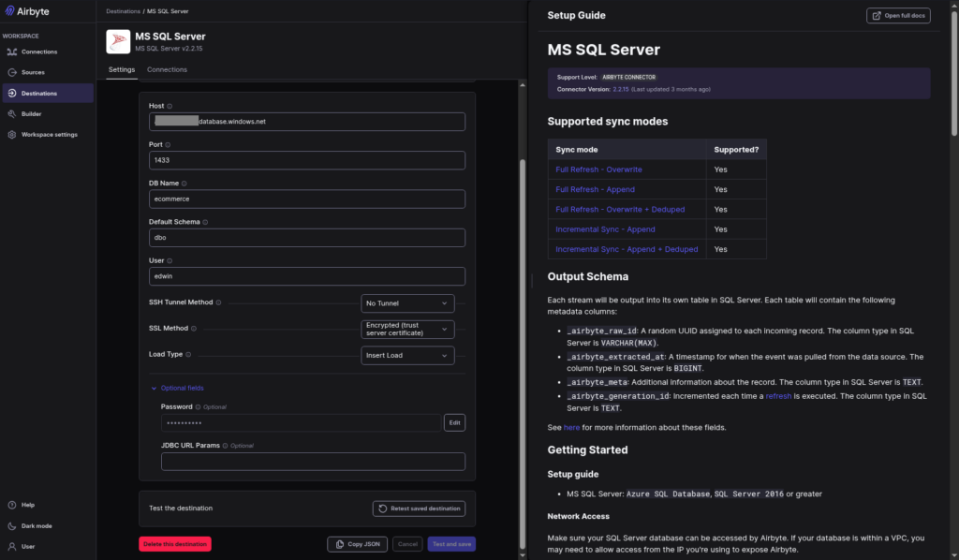Image resolution: width=959 pixels, height=560 pixels.
Task: Click Delete this destination button
Action: tap(175, 544)
